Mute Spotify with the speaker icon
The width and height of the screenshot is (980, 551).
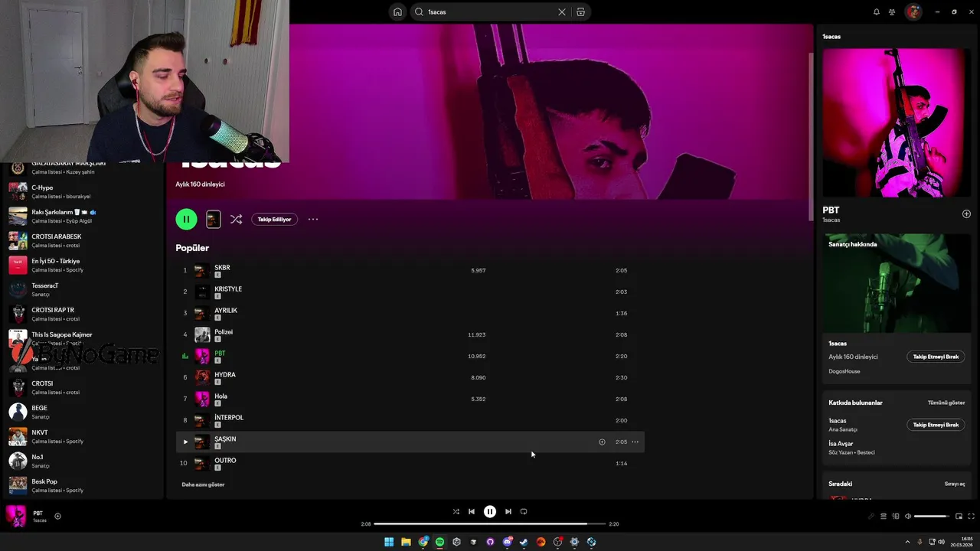[x=908, y=517]
